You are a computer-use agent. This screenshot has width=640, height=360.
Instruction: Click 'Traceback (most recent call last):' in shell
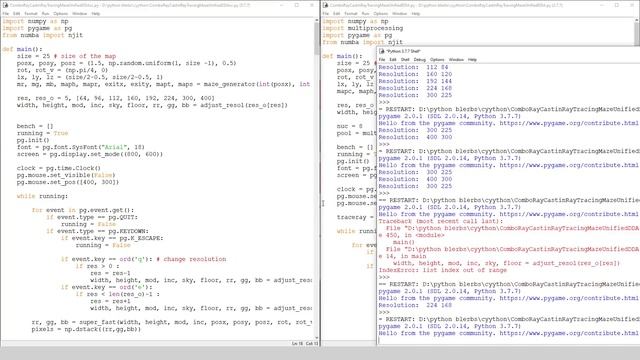pyautogui.click(x=441, y=221)
